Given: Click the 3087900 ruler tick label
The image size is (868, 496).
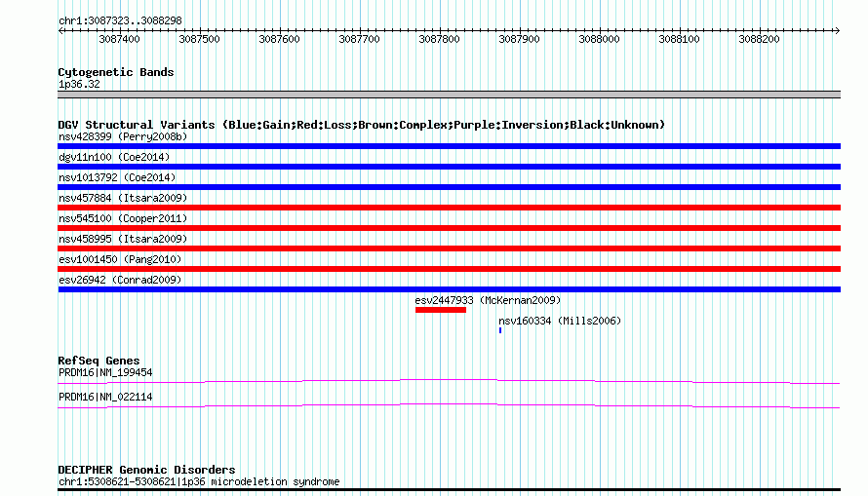Looking at the screenshot, I should (519, 39).
